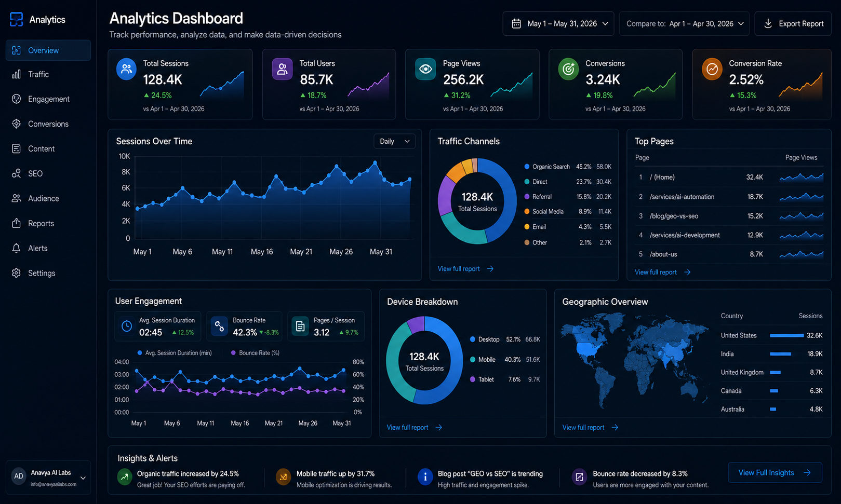Select the /about-us page row
Viewport: 841px width, 504px height.
pyautogui.click(x=729, y=254)
